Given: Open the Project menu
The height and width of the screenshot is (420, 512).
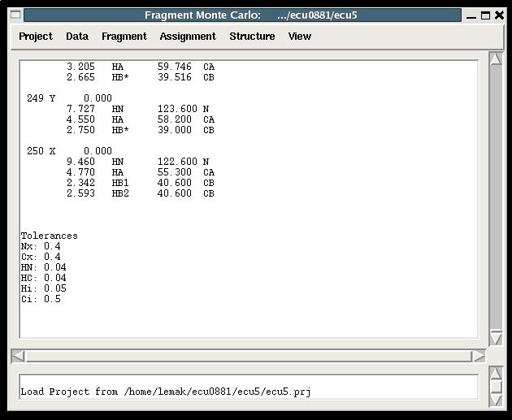Looking at the screenshot, I should [x=36, y=37].
